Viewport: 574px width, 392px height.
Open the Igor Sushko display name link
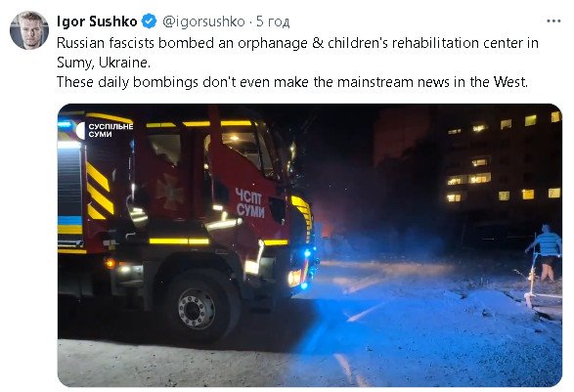coord(97,22)
